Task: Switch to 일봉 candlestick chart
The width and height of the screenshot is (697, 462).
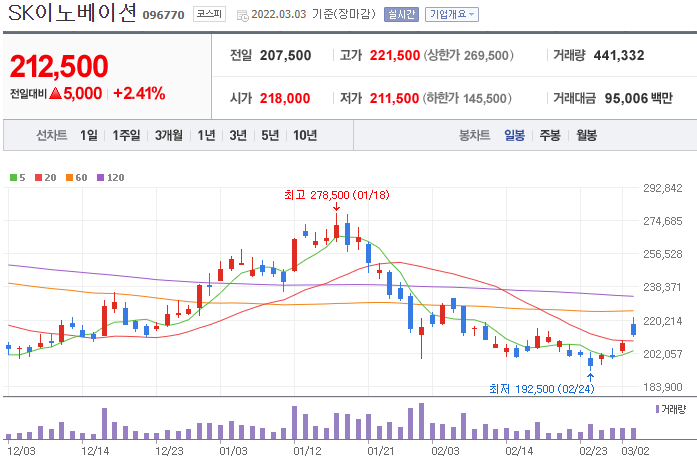Action: (x=514, y=135)
